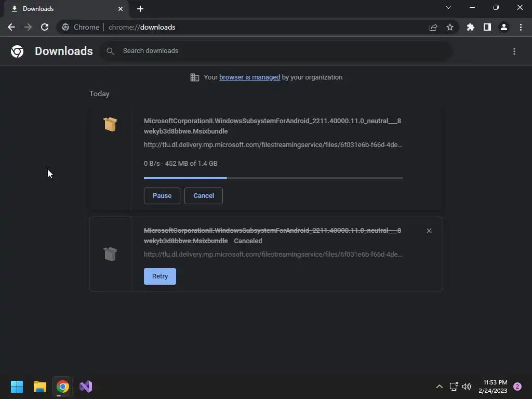This screenshot has width=532, height=399.
Task: Open Visual Studio from taskbar
Action: pyautogui.click(x=86, y=387)
